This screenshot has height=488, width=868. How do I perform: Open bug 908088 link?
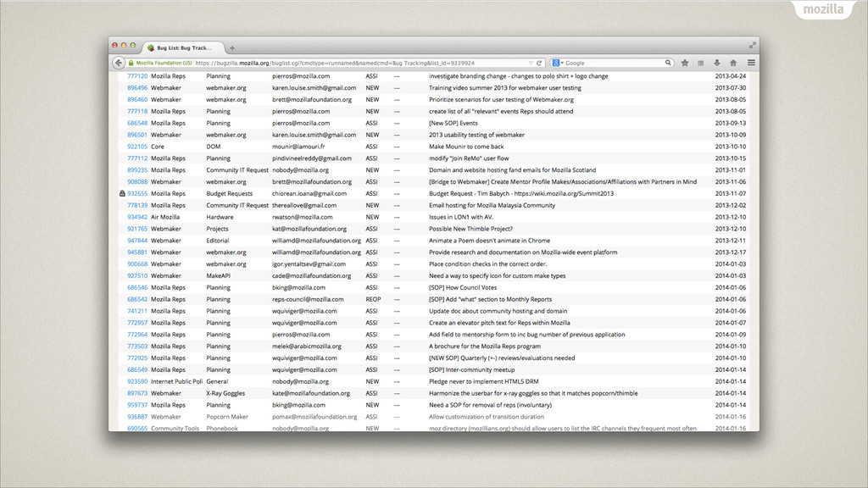137,182
